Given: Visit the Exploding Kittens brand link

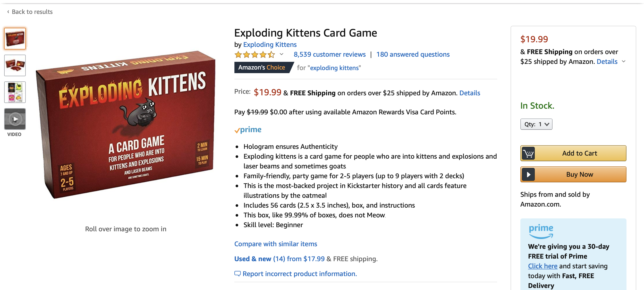Looking at the screenshot, I should point(270,45).
